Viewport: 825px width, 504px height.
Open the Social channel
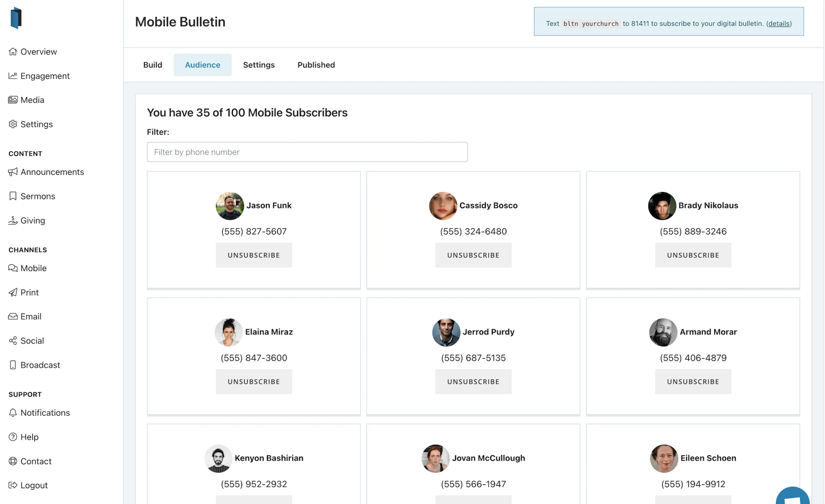pos(32,340)
